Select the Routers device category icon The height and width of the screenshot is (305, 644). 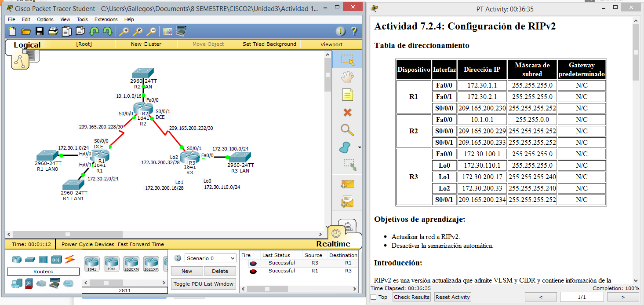17,259
